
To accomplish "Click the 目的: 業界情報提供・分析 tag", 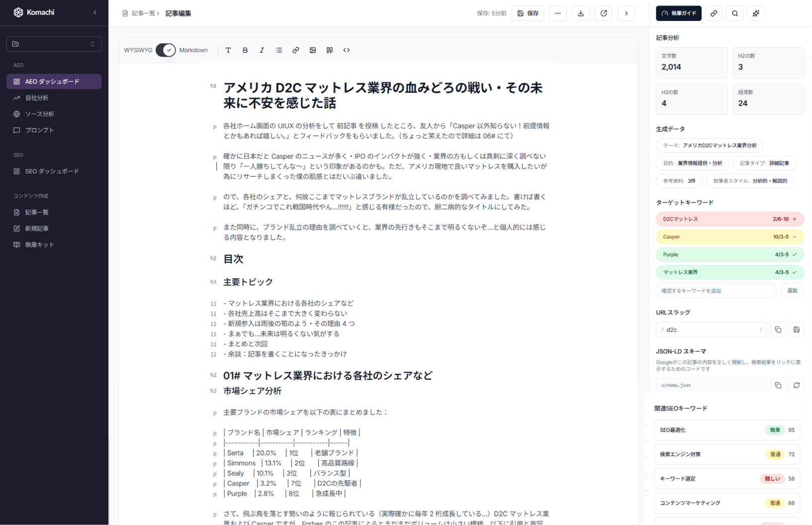I will point(693,163).
